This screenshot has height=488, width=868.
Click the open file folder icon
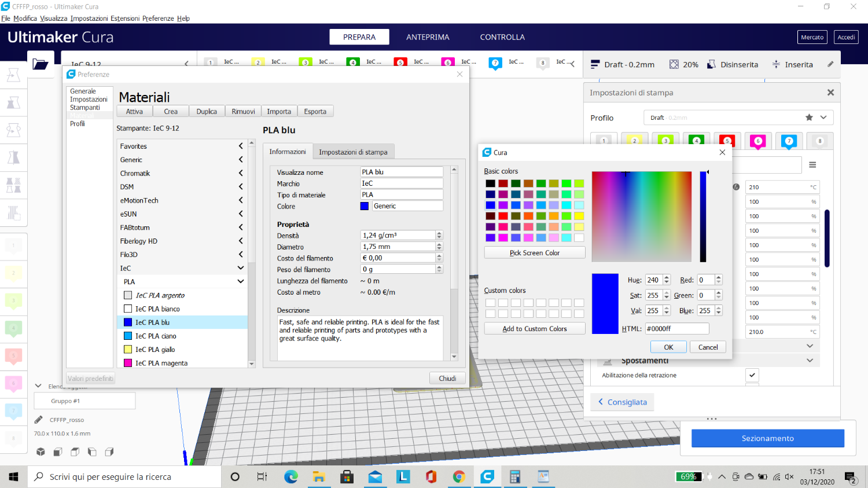[x=41, y=64]
